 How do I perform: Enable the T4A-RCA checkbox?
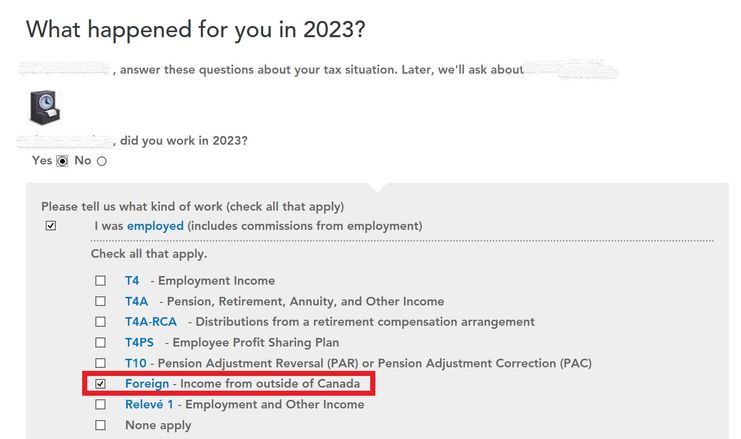point(100,322)
